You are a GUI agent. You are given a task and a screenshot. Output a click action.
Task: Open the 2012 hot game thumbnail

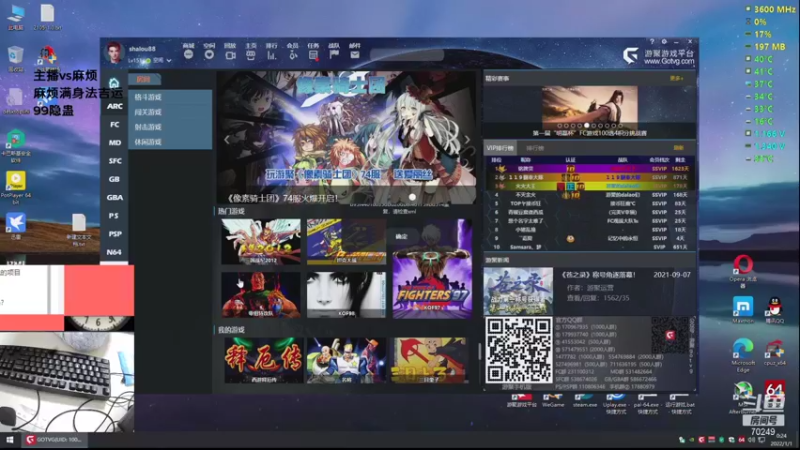tap(261, 242)
